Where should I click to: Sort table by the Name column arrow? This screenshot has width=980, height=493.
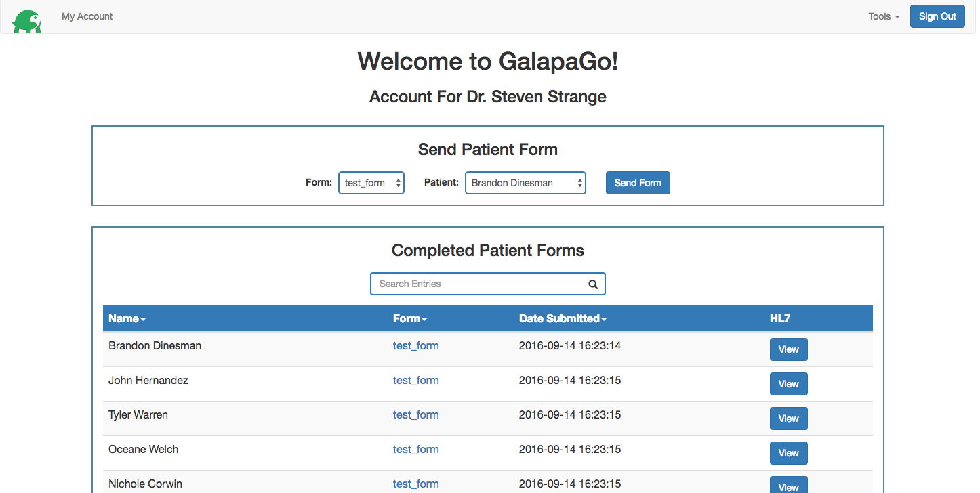[144, 318]
